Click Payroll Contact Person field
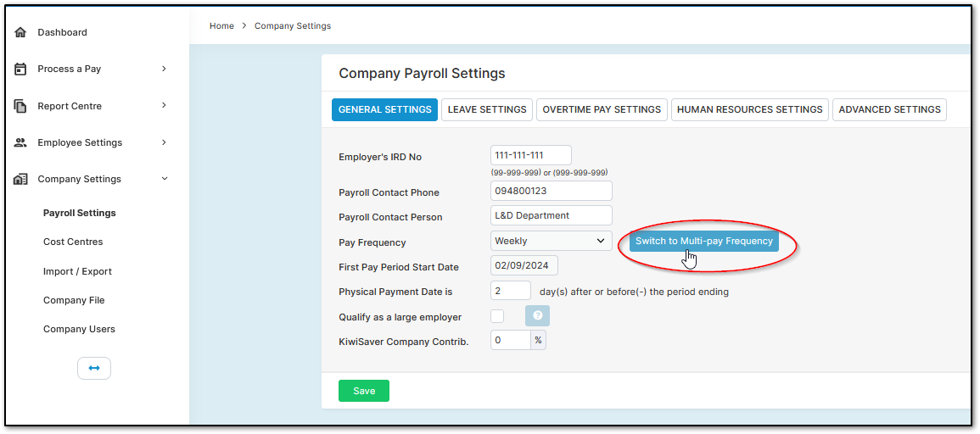 pyautogui.click(x=552, y=215)
